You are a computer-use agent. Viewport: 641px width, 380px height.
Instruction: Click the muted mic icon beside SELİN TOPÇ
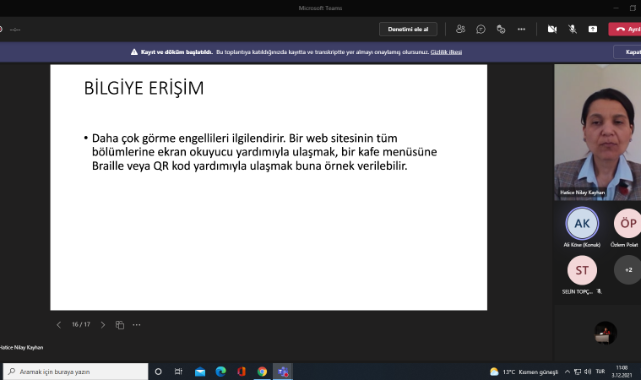599,291
